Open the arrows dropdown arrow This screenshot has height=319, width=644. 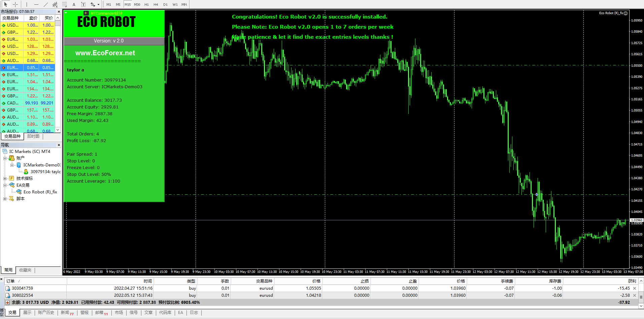point(98,5)
